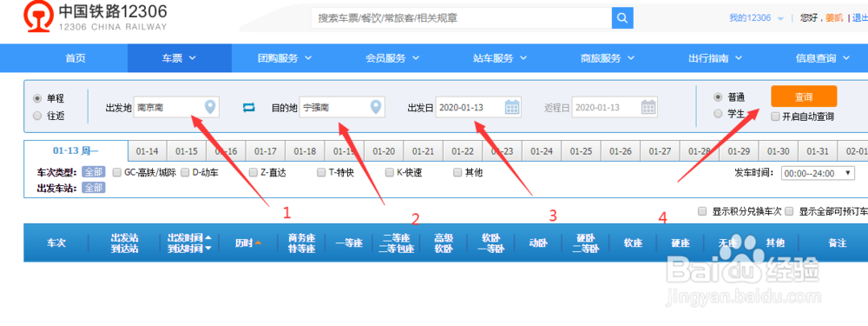The width and height of the screenshot is (868, 326).
Task: Toggle 显示全部可预订车次 checkbox
Action: (789, 211)
